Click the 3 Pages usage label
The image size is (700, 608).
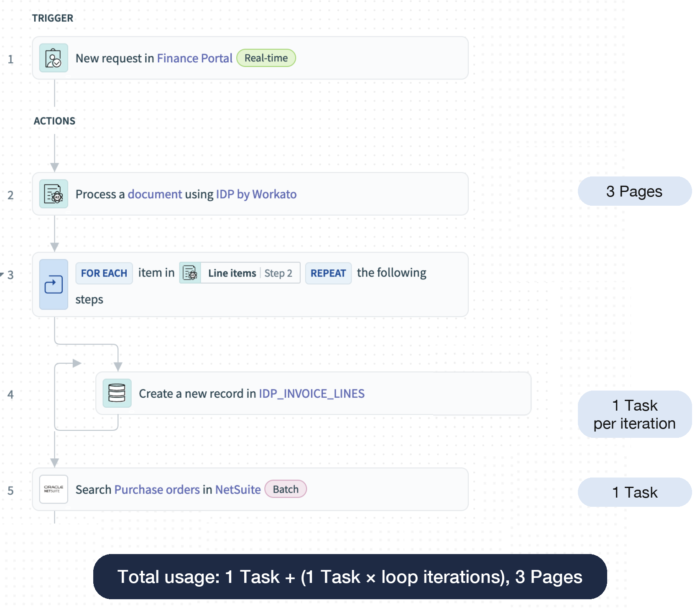(634, 191)
